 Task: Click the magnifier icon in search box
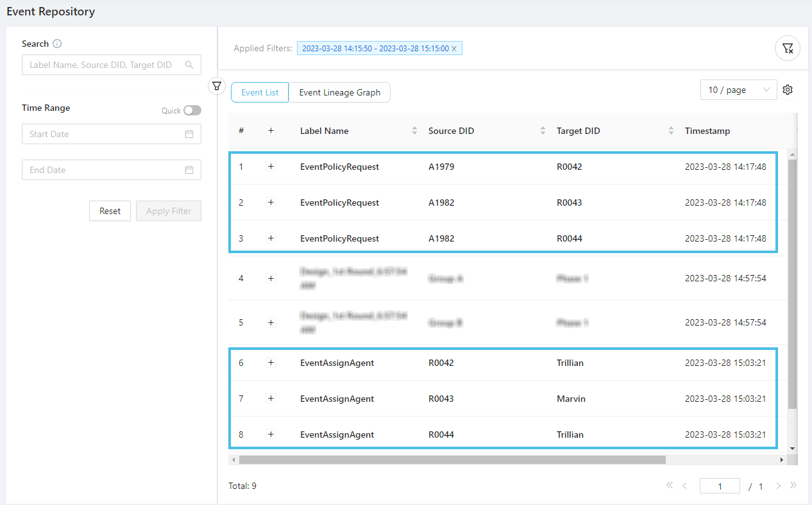pyautogui.click(x=189, y=65)
